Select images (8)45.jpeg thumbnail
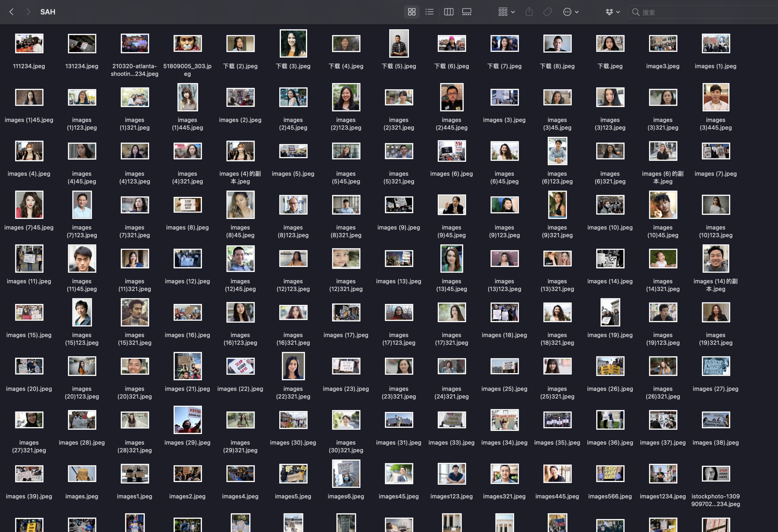The height and width of the screenshot is (532, 778). (x=240, y=204)
